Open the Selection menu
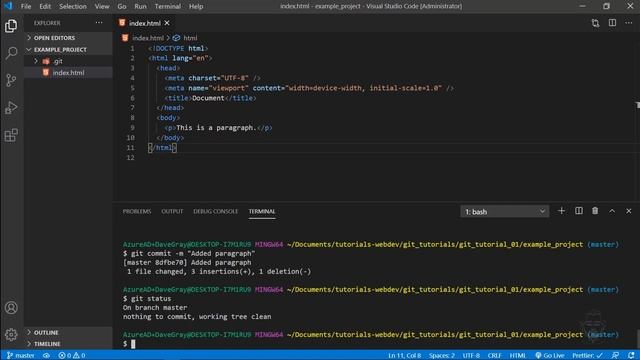 pos(73,6)
